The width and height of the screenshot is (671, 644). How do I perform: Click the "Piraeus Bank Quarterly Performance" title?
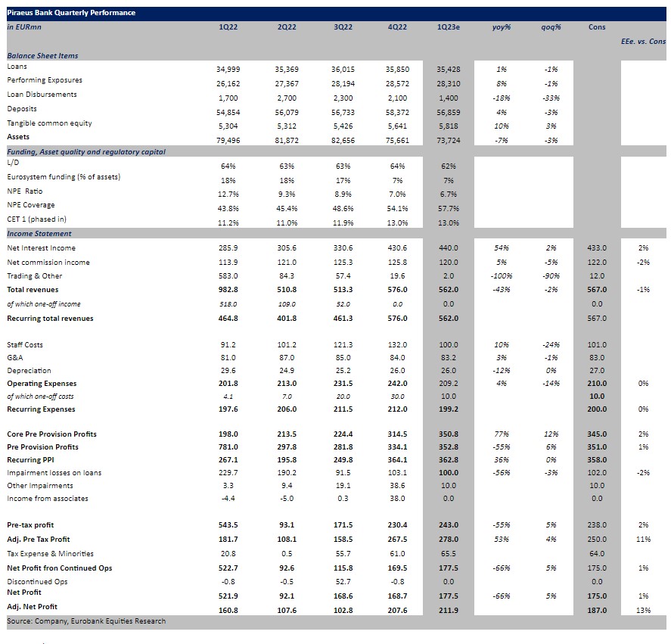point(71,13)
